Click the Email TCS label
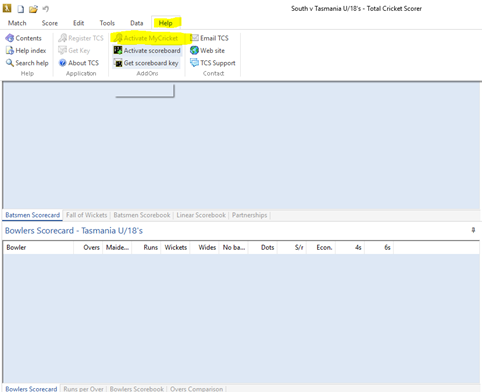482x392 pixels. (x=214, y=38)
